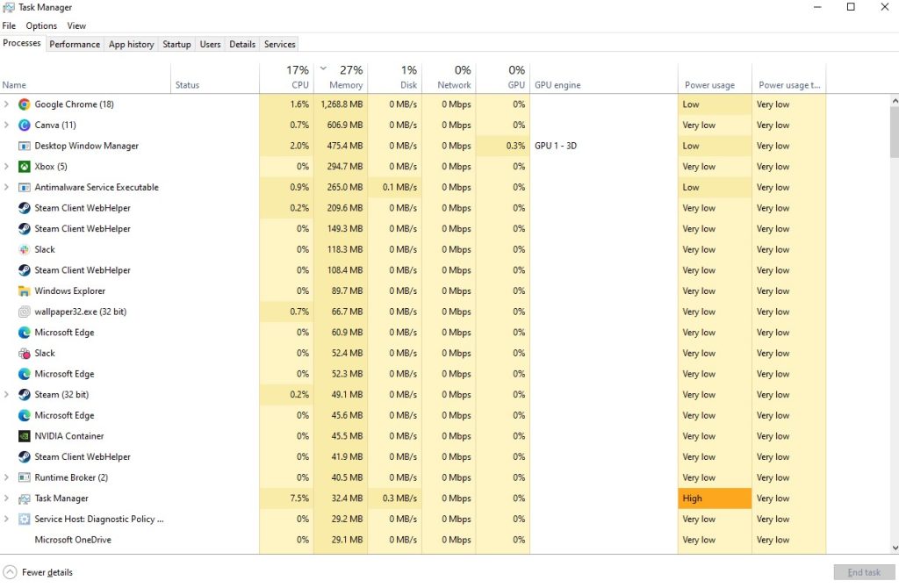Click the wallpaper32.exe process icon
Screen dimensions: 899x588
[24, 312]
